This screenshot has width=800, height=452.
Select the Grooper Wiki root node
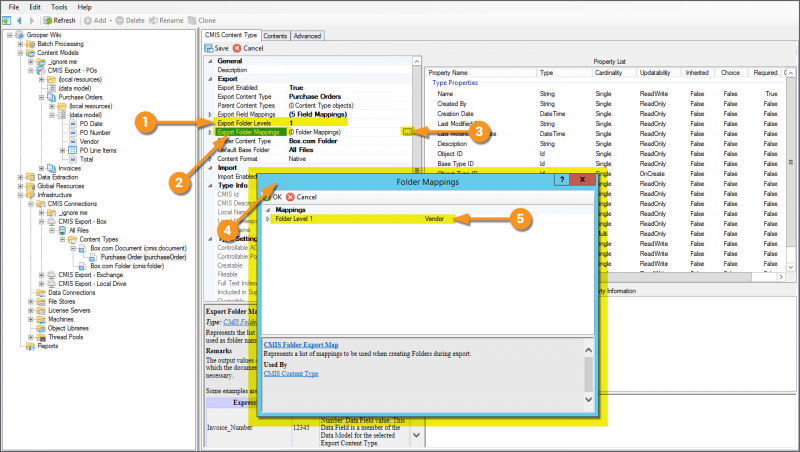[x=44, y=35]
